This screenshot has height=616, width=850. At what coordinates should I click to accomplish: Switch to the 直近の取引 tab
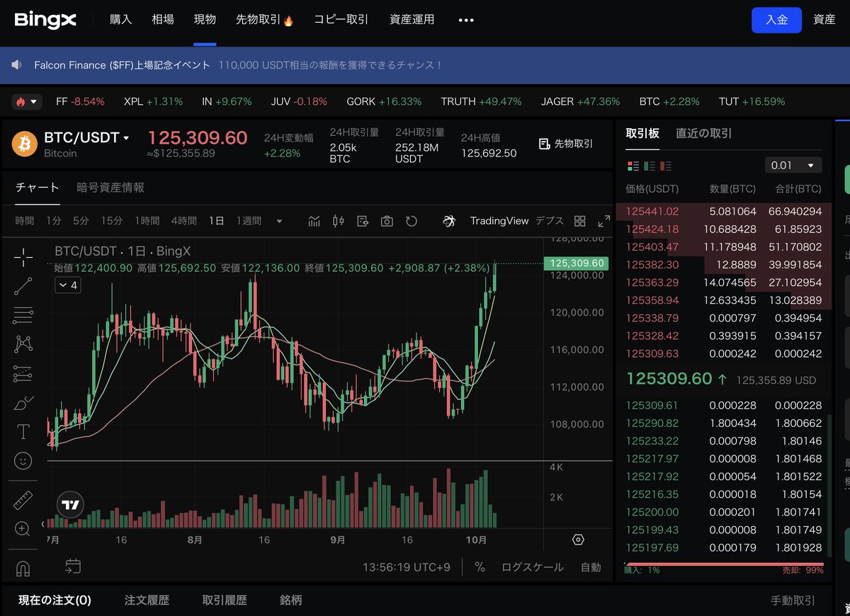(703, 133)
